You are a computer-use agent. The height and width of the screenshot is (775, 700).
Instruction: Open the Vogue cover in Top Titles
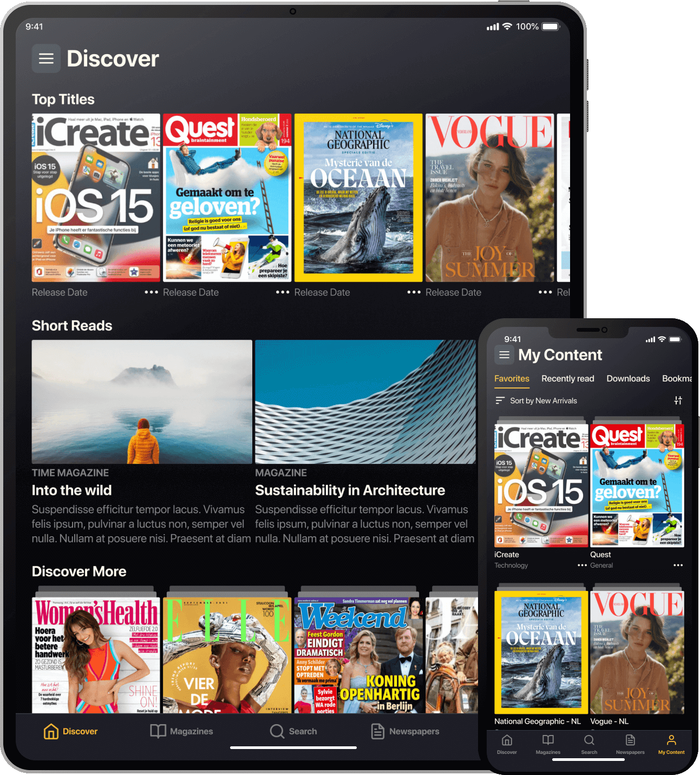coord(490,198)
